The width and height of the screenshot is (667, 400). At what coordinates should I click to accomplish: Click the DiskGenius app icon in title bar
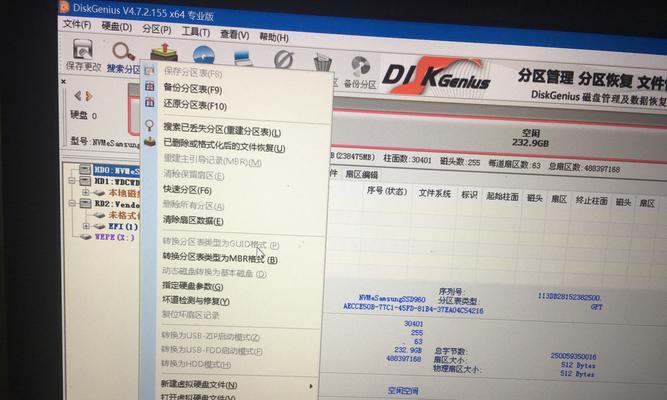pos(64,6)
